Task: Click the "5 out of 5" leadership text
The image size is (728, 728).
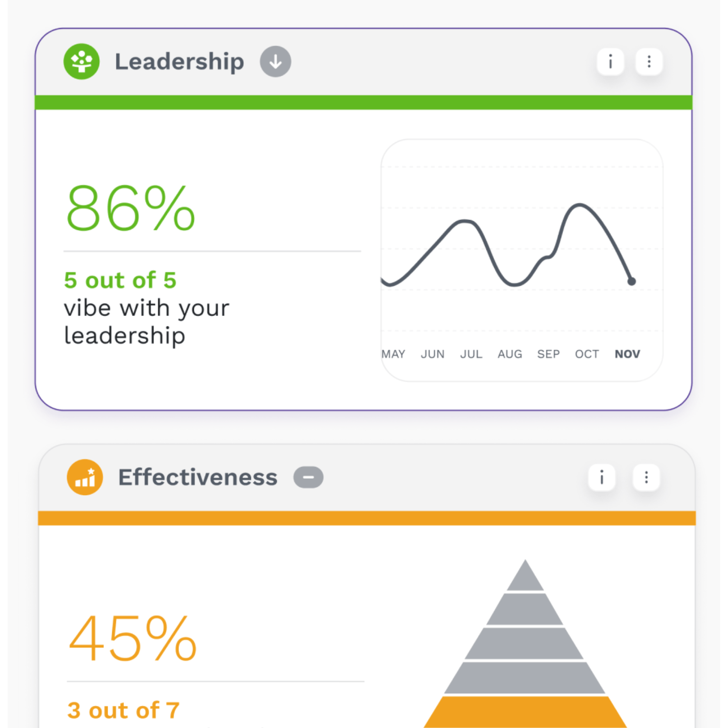Action: (x=120, y=280)
